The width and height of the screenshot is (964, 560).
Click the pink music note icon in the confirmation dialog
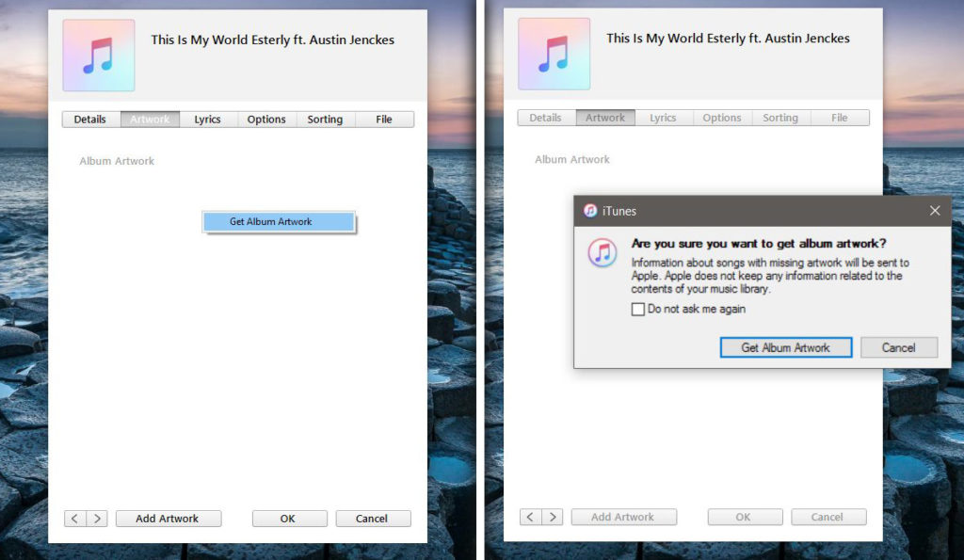click(x=602, y=252)
